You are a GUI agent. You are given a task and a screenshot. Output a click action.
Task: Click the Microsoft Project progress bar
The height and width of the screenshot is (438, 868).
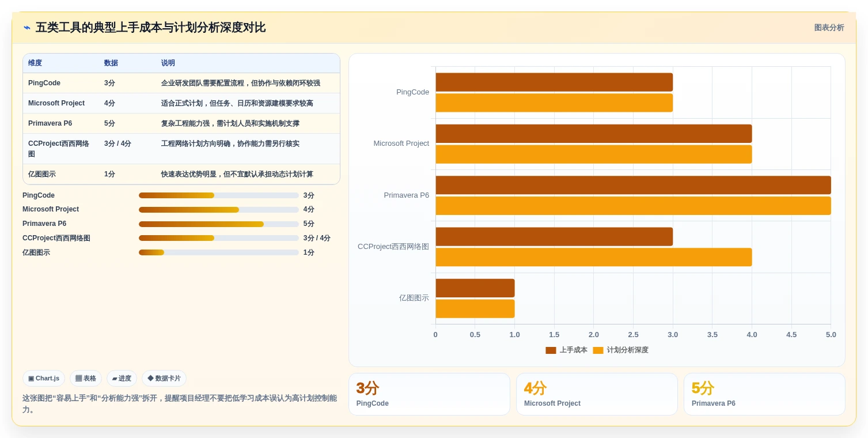pos(219,210)
